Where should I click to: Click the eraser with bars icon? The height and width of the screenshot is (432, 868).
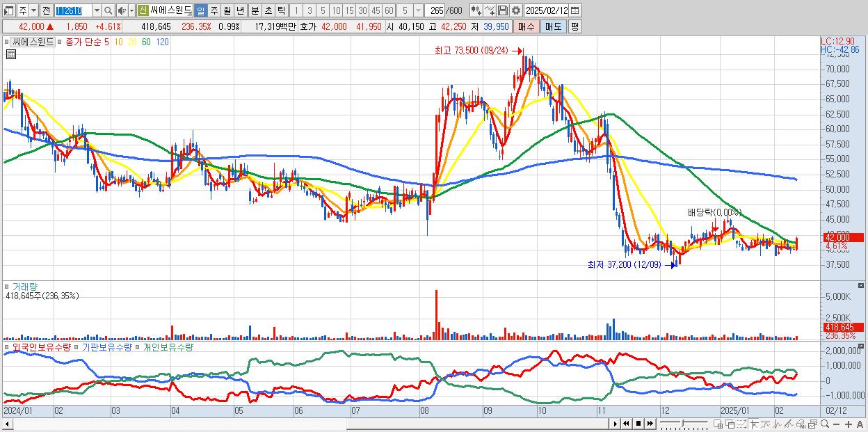pyautogui.click(x=801, y=424)
